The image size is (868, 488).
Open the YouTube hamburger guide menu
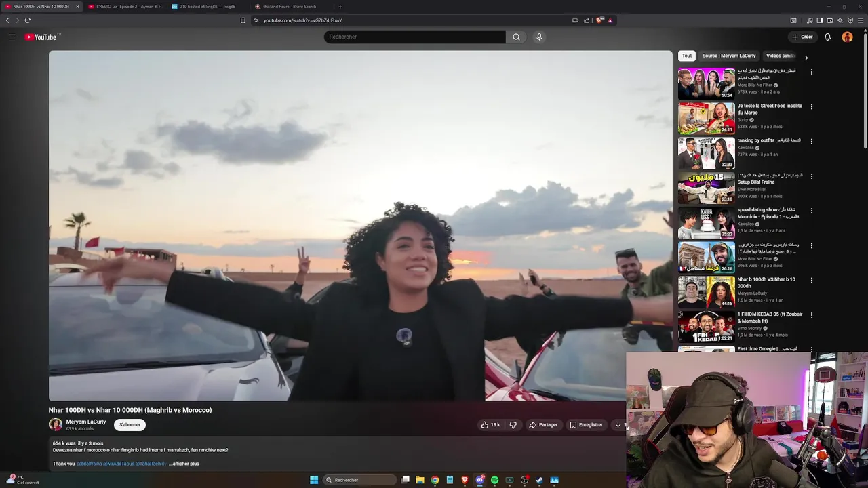pyautogui.click(x=12, y=37)
